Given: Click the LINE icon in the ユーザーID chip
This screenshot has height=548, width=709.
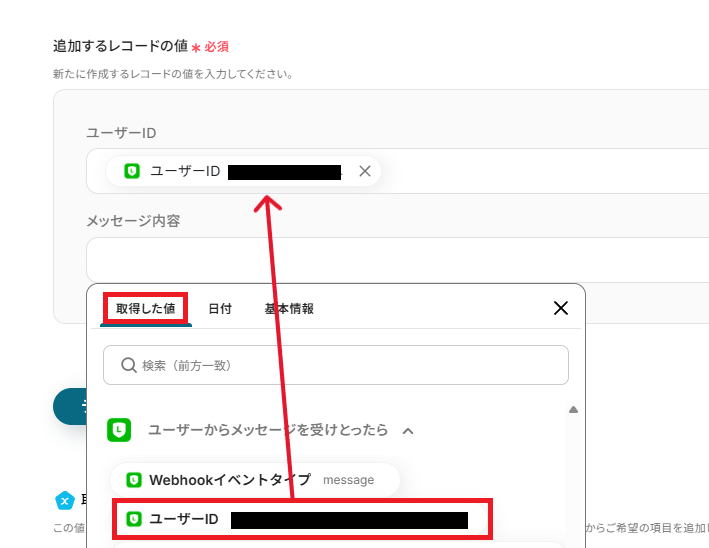Looking at the screenshot, I should (x=132, y=171).
